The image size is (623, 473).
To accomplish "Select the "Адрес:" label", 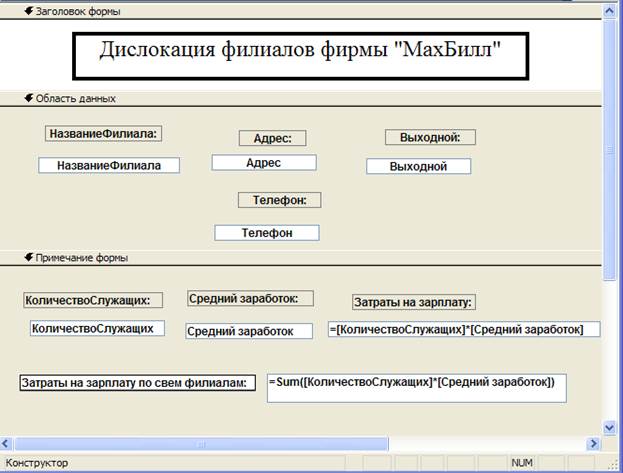I will pyautogui.click(x=273, y=138).
